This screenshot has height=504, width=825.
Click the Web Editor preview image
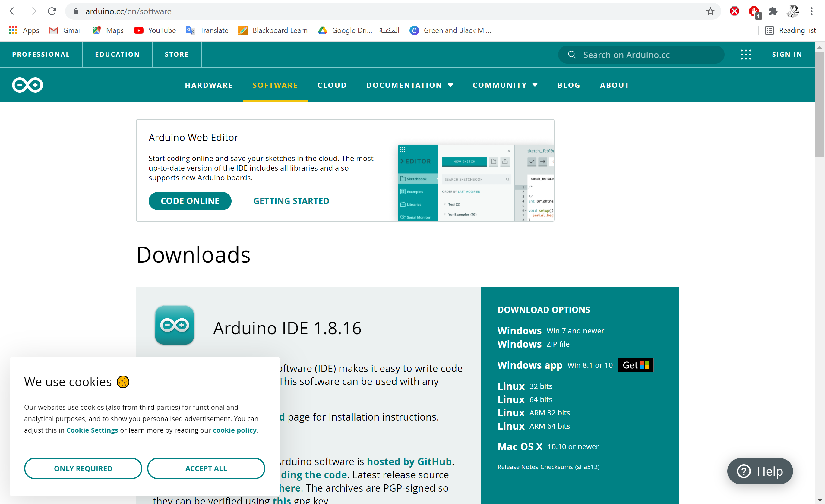click(x=476, y=183)
